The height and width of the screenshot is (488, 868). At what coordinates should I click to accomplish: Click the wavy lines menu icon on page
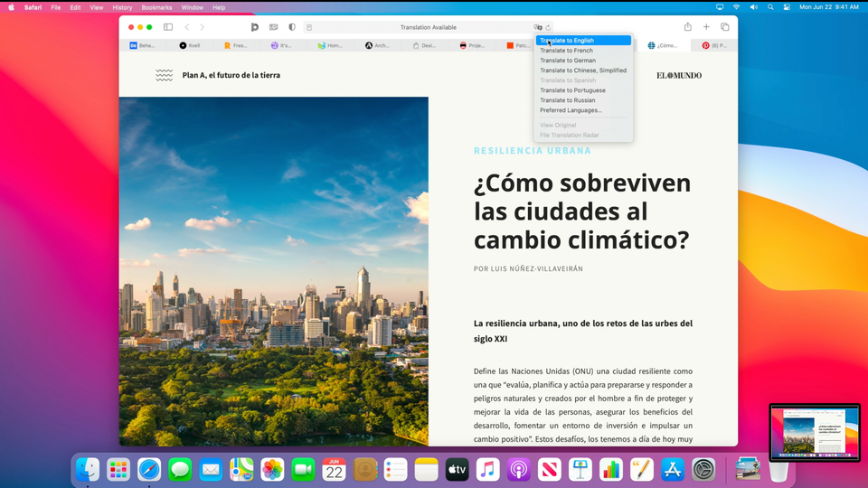click(164, 75)
